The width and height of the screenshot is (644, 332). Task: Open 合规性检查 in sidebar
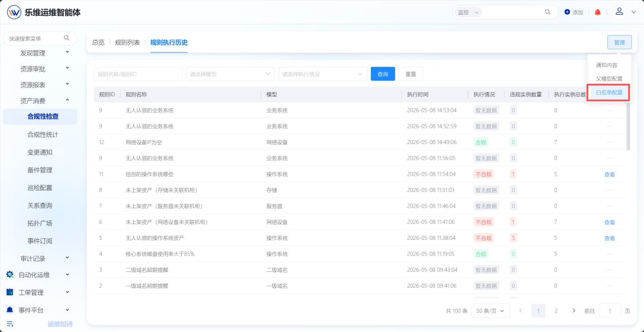tap(43, 117)
